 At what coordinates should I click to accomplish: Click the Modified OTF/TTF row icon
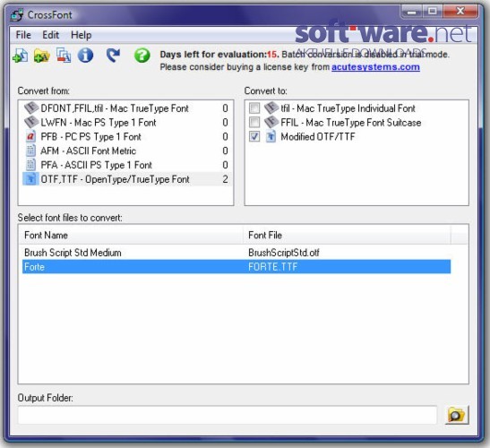point(271,136)
